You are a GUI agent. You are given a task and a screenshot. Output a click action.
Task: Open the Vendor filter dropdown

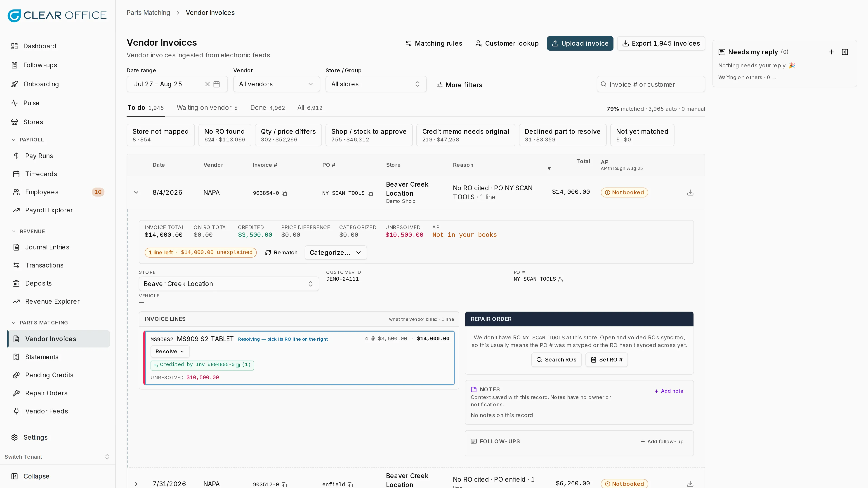coord(276,84)
